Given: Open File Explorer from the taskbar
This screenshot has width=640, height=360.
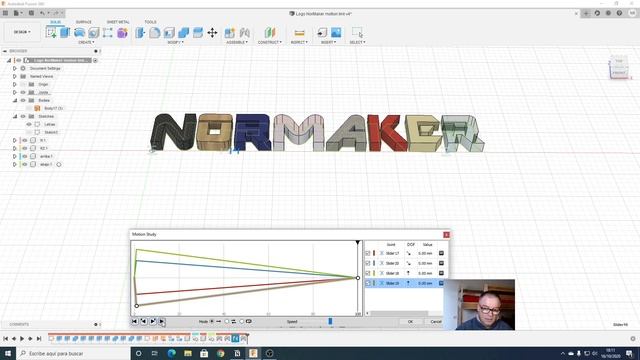Looking at the screenshot, I should point(188,353).
